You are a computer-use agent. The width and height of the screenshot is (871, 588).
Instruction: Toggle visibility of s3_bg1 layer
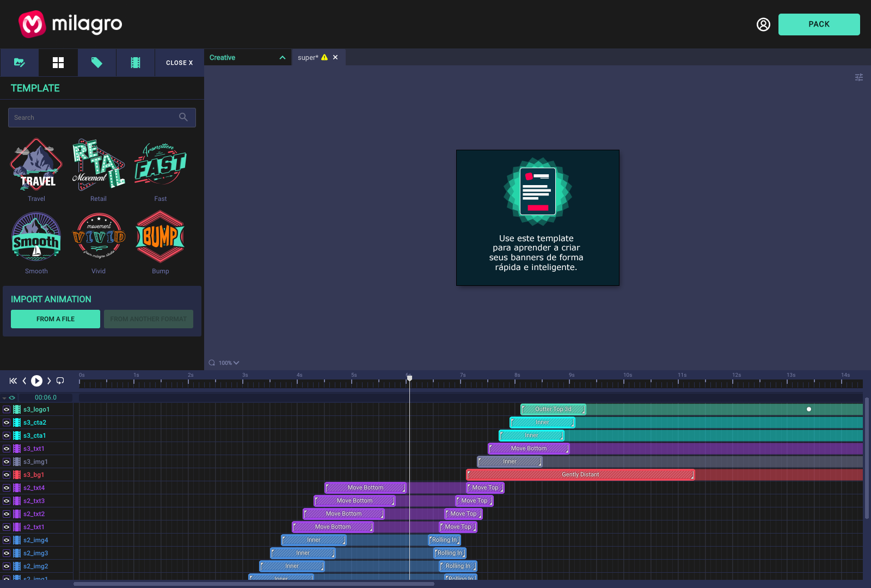7,475
